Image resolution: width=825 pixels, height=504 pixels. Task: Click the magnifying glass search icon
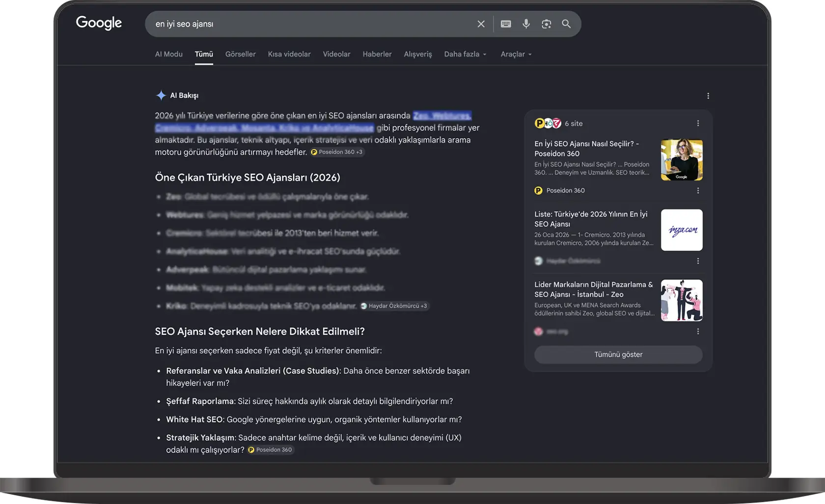pyautogui.click(x=566, y=24)
